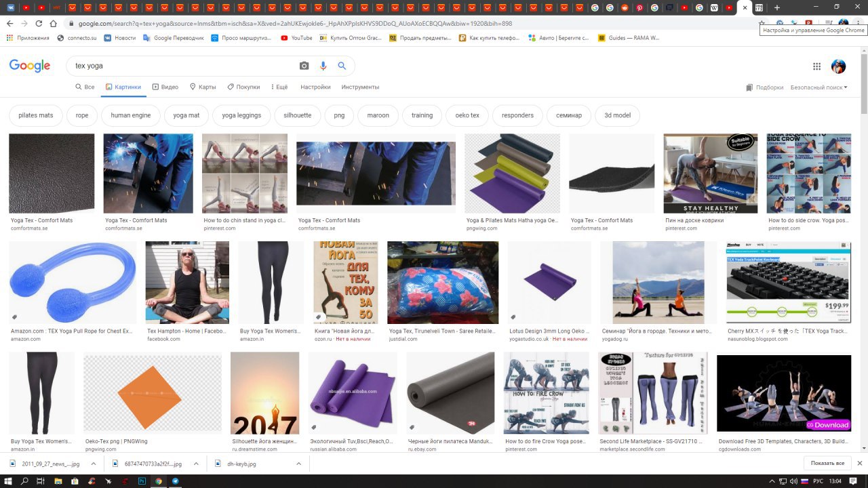Select the 3d model filter chip
This screenshot has width=868, height=488.
[617, 115]
